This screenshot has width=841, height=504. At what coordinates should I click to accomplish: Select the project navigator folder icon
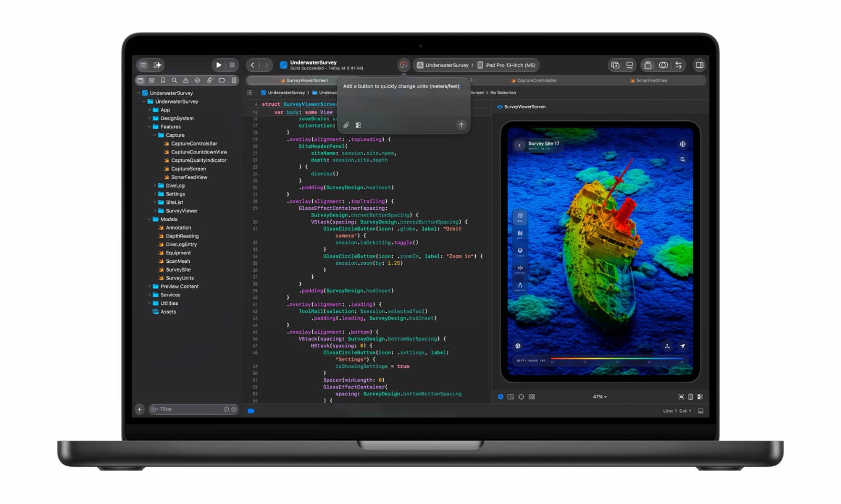tap(140, 80)
